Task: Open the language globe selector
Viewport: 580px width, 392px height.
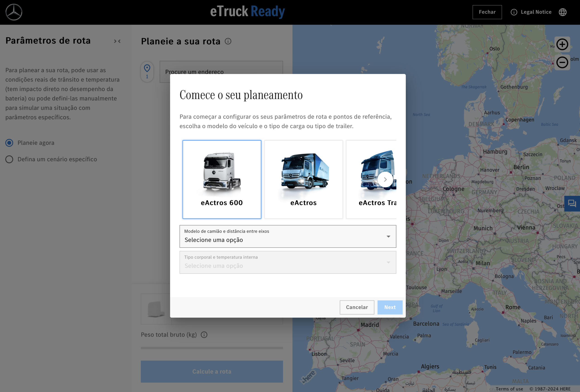Action: pos(563,12)
